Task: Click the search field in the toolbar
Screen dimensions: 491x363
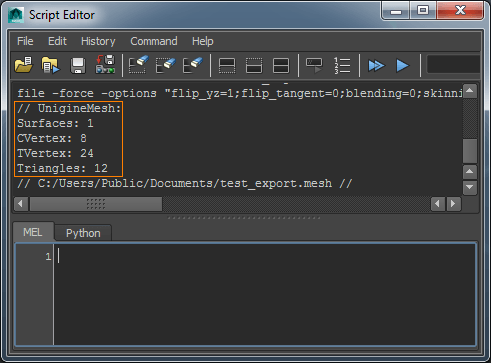Action: [453, 65]
